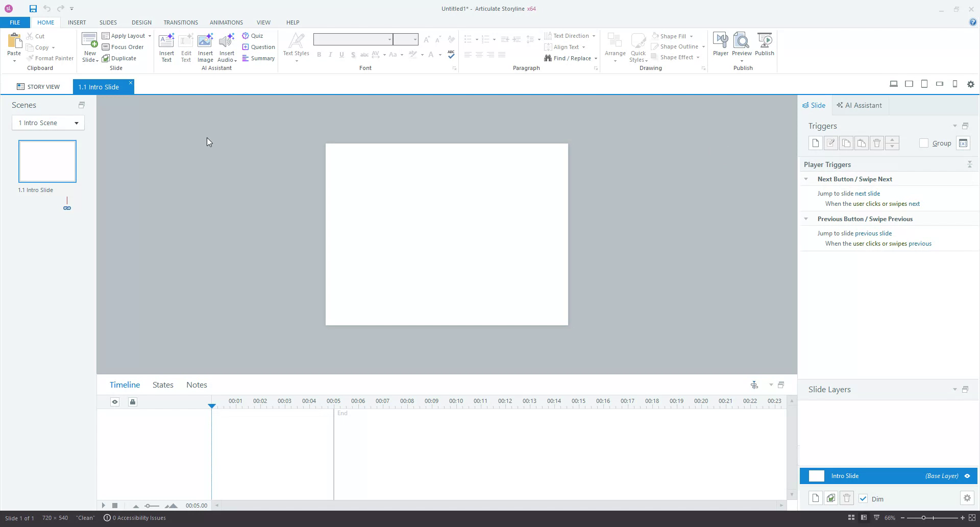Switch to the ANIMATIONS ribbon tab
The width and height of the screenshot is (980, 527).
click(x=226, y=22)
